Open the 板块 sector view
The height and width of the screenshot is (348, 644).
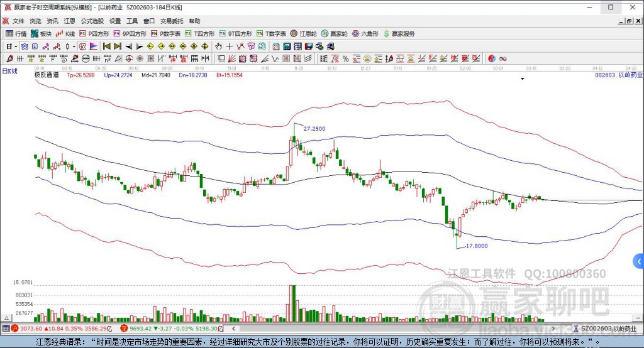[42, 34]
